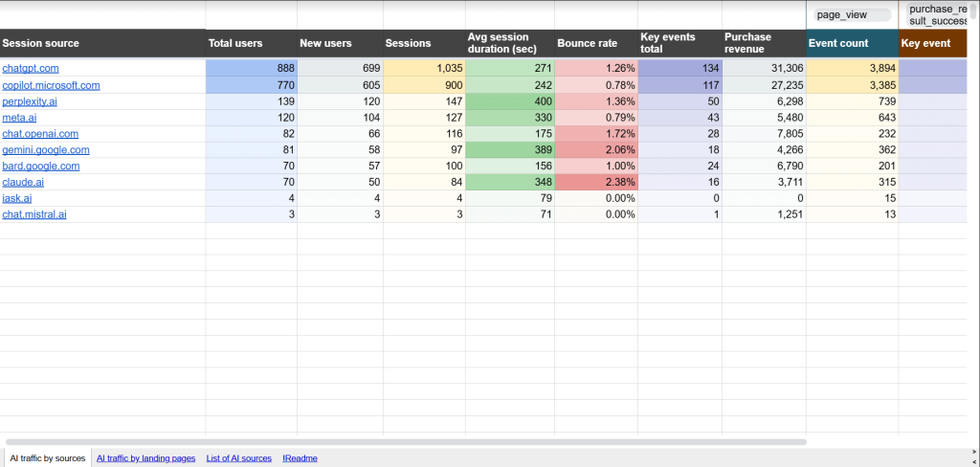Switch to List of AI sources tab
Viewport: 980px width, 467px height.
click(x=238, y=458)
